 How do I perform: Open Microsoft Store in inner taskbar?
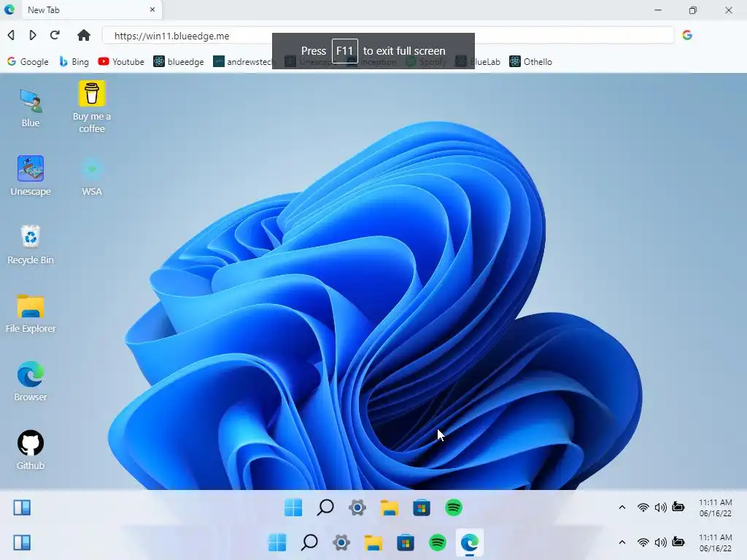pos(421,507)
